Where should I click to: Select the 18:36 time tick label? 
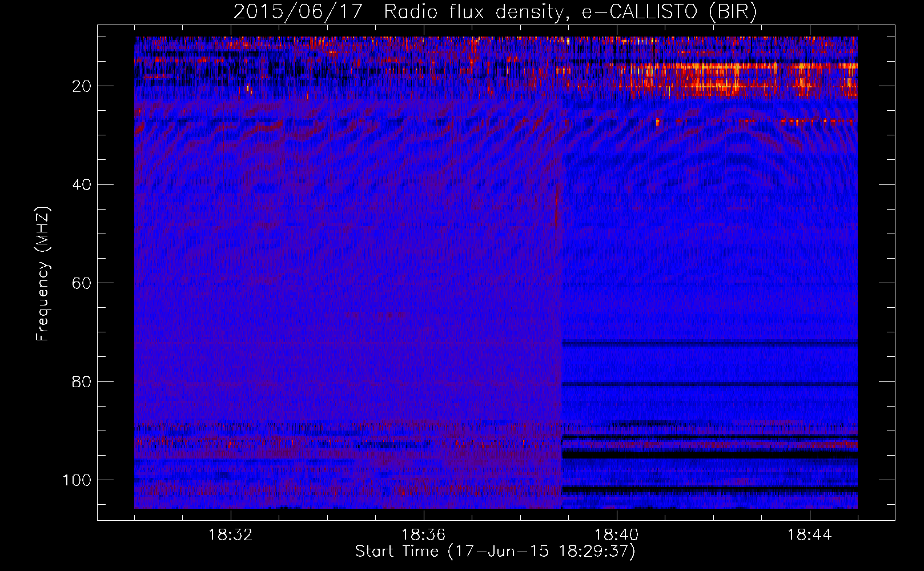coord(423,535)
